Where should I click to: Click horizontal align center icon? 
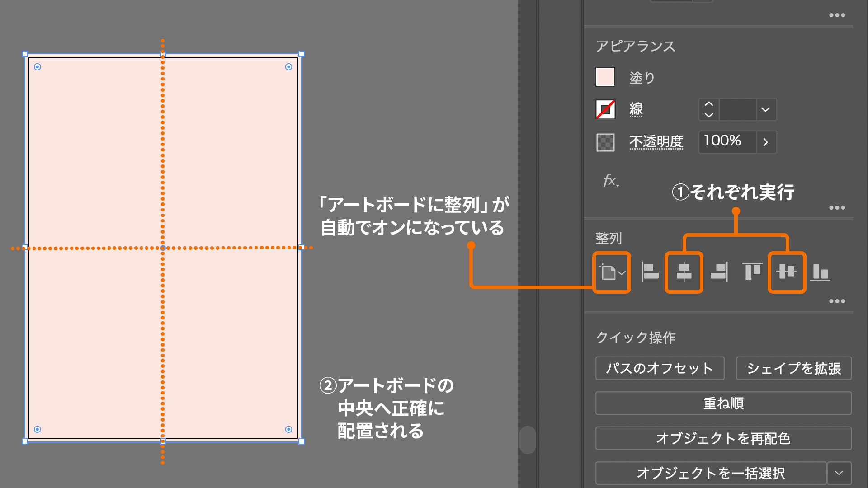coord(684,272)
